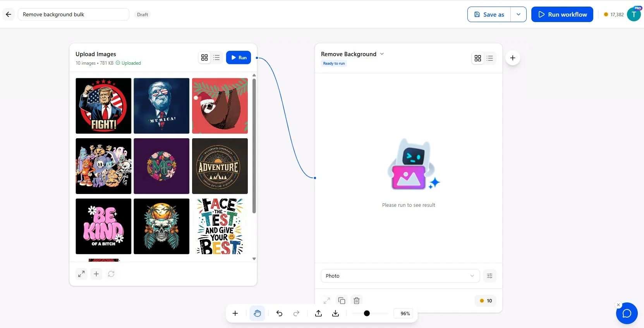Run the entire workflow
This screenshot has height=328, width=644.
pos(562,14)
